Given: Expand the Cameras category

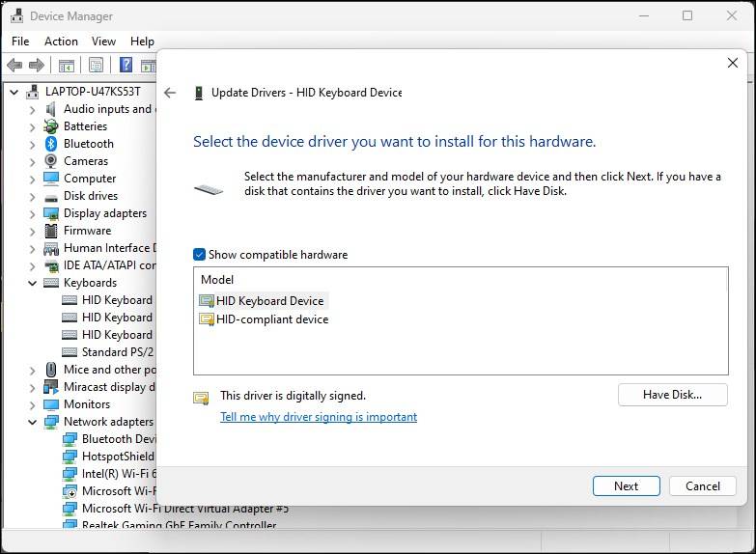Looking at the screenshot, I should 32,162.
